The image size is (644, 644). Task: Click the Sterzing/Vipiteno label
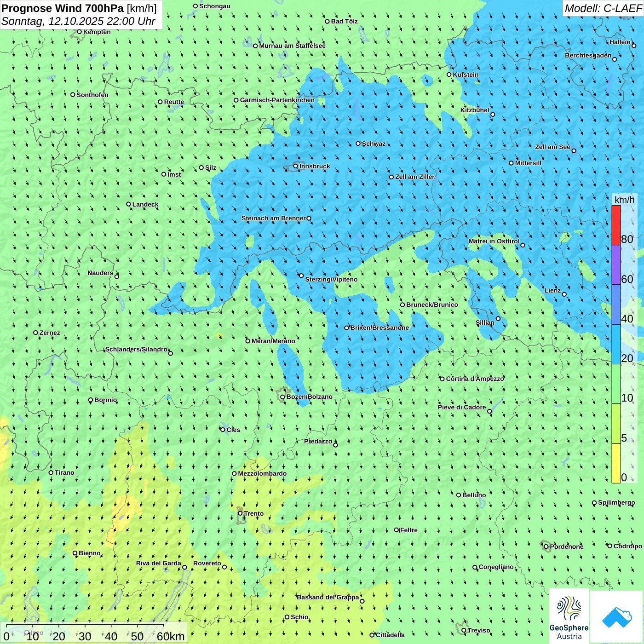331,279
